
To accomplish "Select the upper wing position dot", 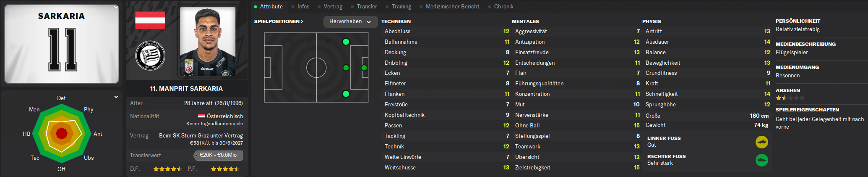I will tap(346, 42).
